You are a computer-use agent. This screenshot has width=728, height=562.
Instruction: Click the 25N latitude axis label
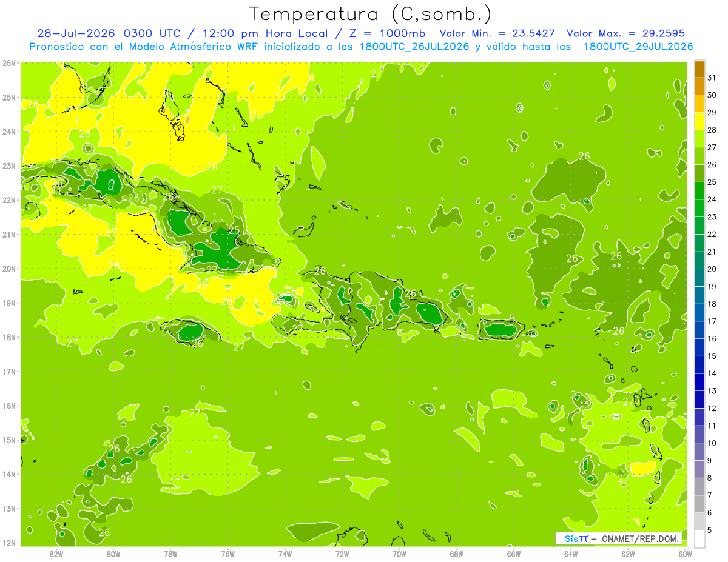(9, 97)
